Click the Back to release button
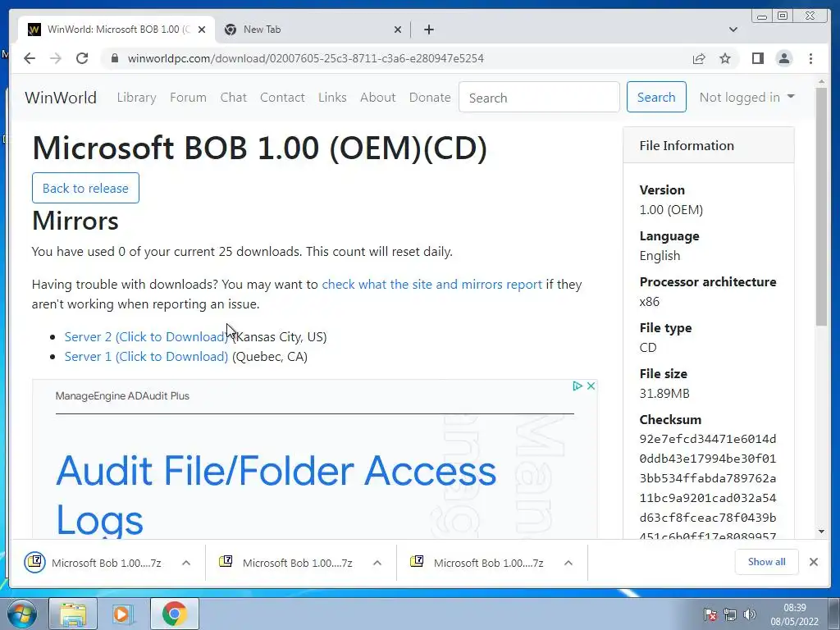 coord(85,188)
